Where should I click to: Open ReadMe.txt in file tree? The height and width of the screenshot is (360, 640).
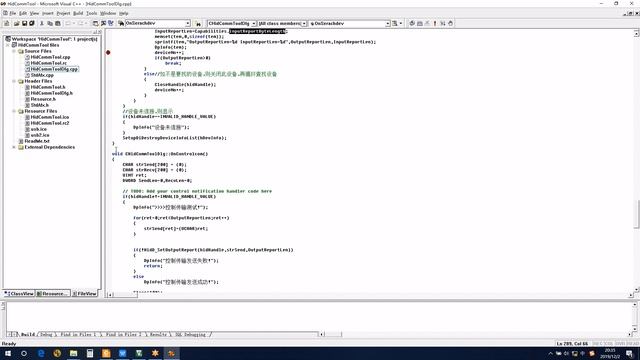click(x=36, y=141)
